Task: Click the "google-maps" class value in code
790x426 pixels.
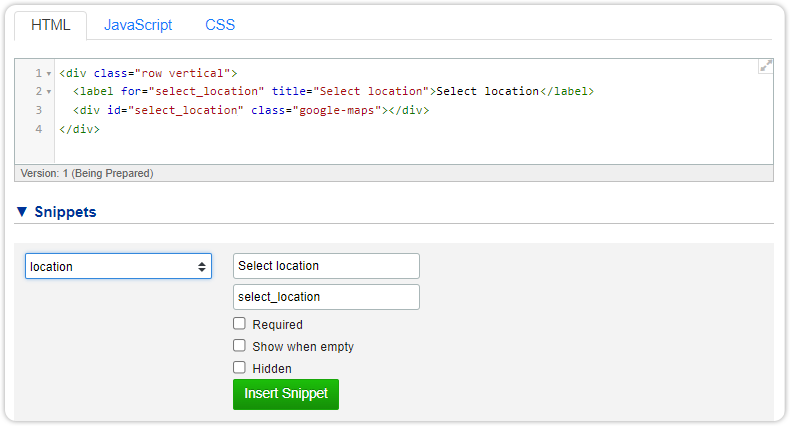Action: point(337,110)
